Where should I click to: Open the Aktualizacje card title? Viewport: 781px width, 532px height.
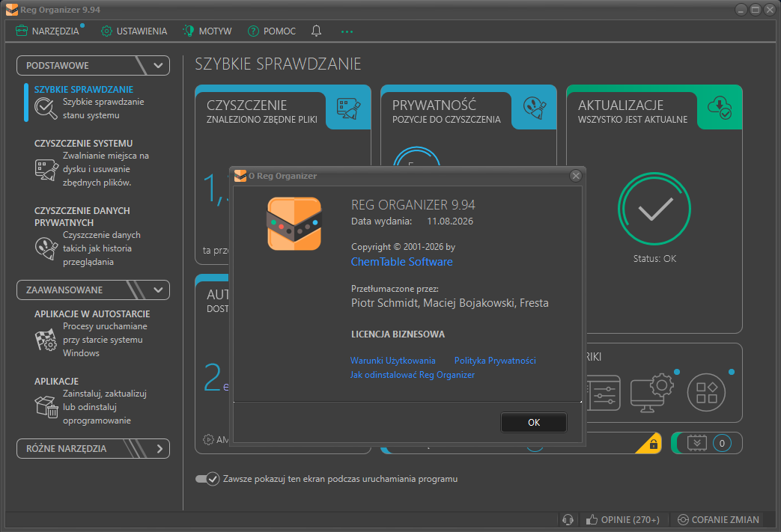click(x=621, y=106)
